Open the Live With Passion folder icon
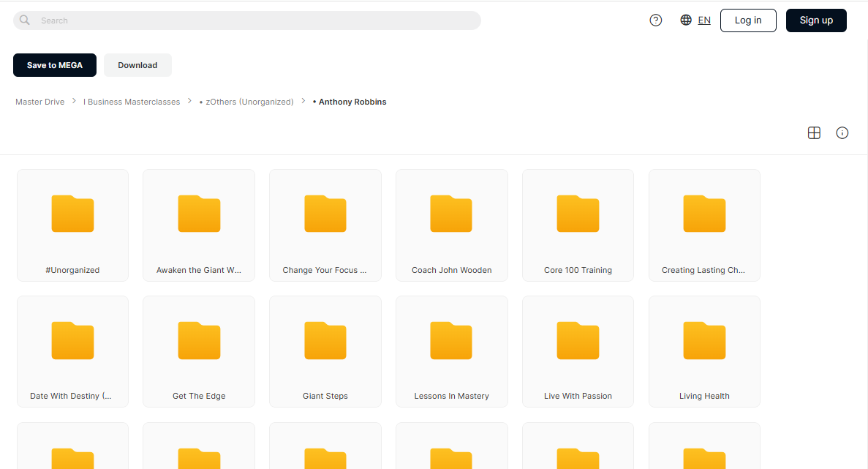 tap(578, 340)
